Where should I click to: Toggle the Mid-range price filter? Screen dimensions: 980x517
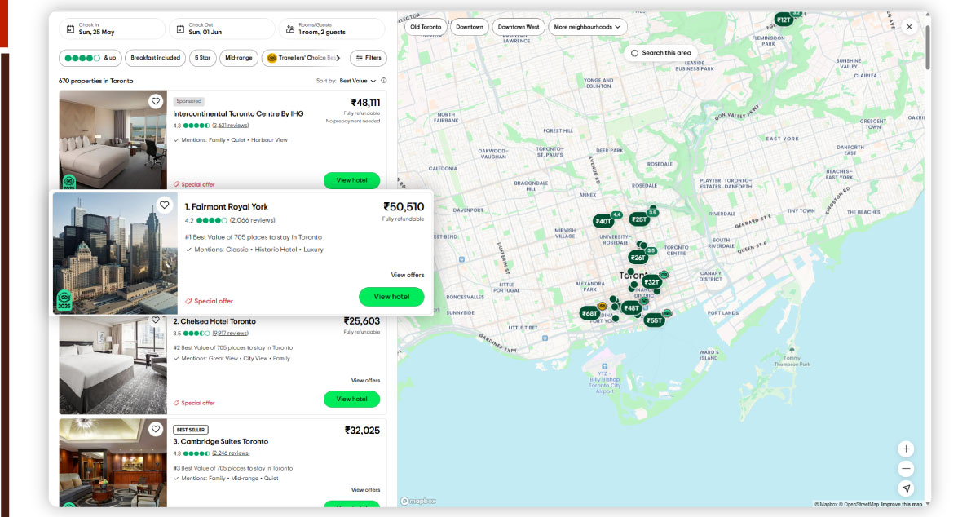tap(238, 58)
